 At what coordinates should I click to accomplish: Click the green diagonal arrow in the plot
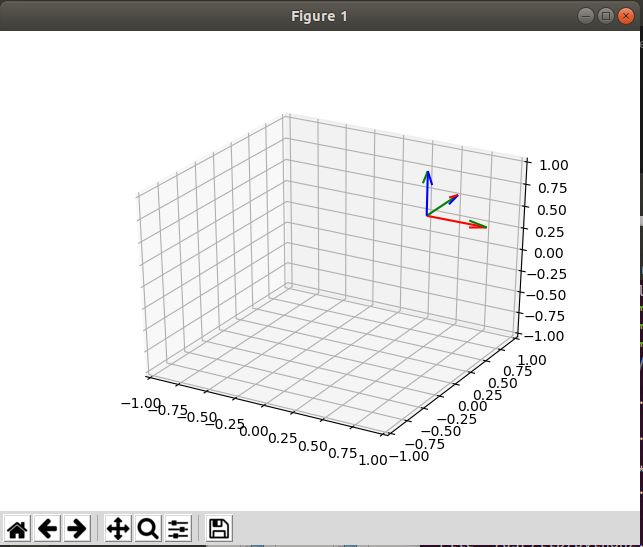[442, 205]
